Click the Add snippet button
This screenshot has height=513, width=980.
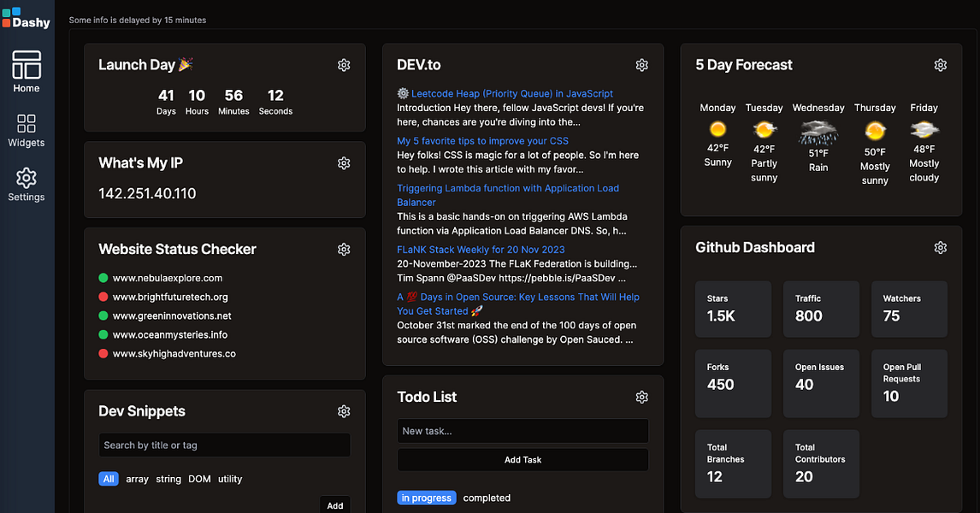(335, 504)
